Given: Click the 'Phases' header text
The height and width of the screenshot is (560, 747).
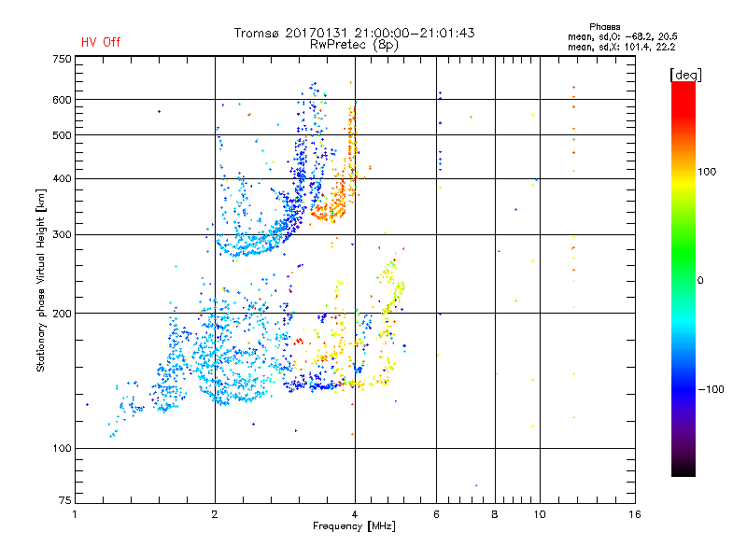Looking at the screenshot, I should (604, 27).
